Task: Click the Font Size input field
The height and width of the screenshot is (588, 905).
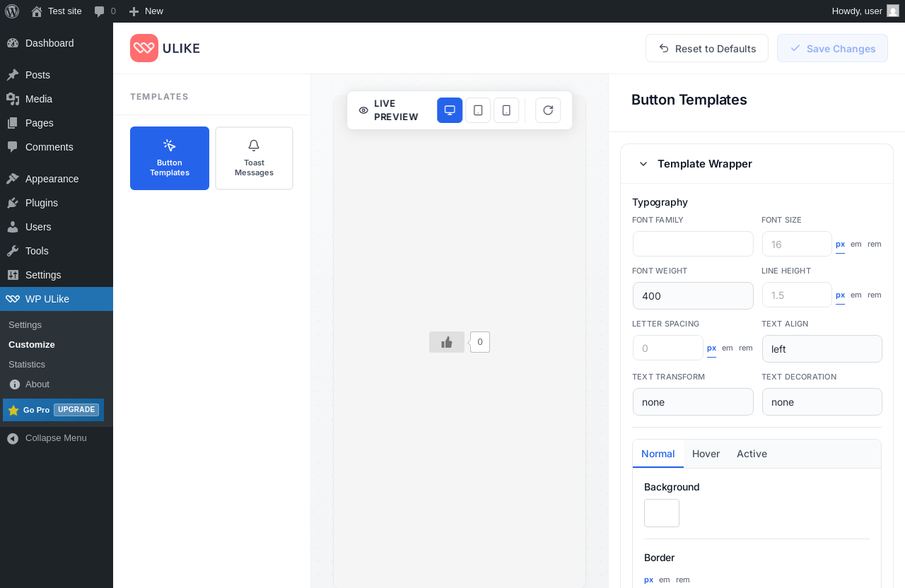Action: click(797, 244)
